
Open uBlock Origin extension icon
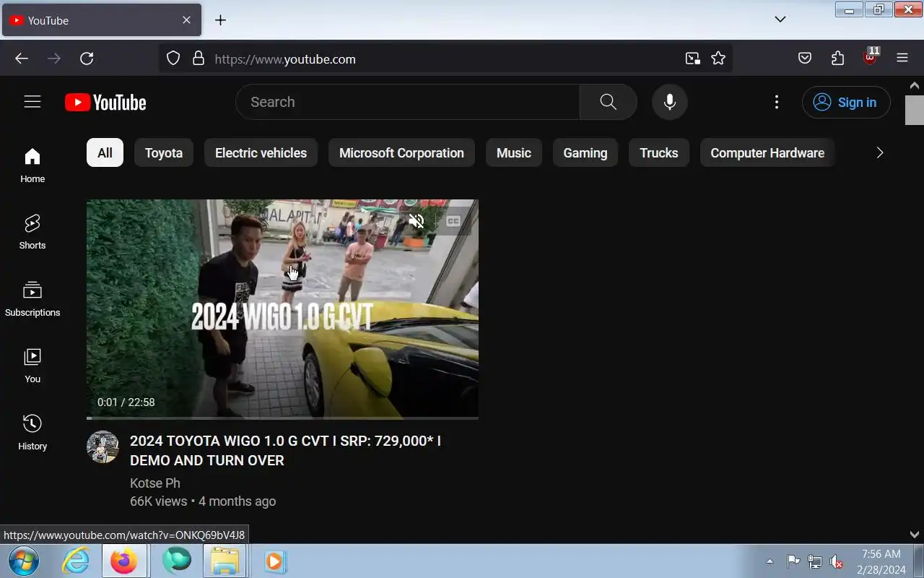point(871,57)
